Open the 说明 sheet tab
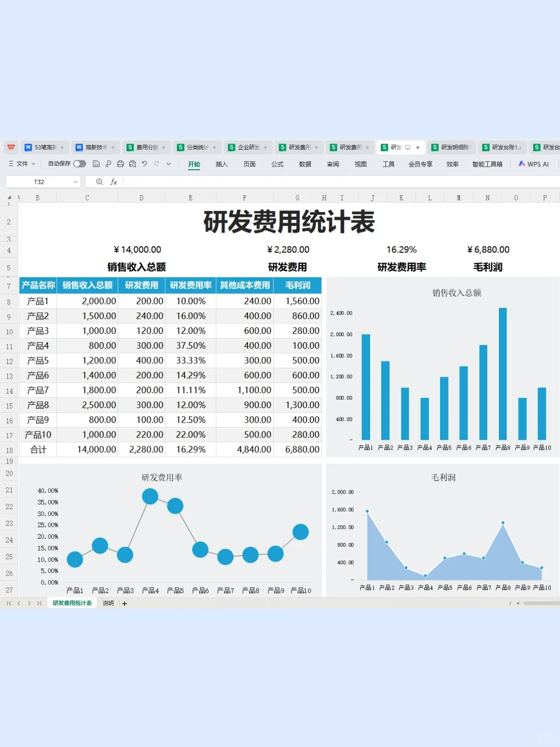Image resolution: width=560 pixels, height=747 pixels. [107, 603]
